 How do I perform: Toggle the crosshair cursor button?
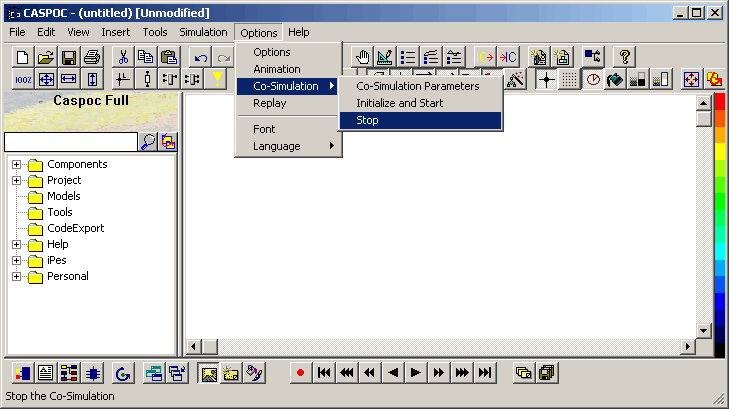(x=546, y=79)
